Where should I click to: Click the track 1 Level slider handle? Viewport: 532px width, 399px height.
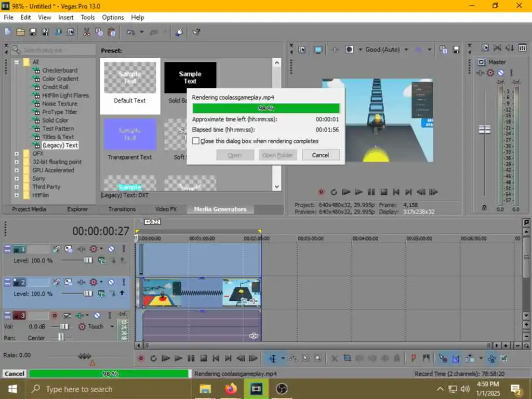[88, 260]
